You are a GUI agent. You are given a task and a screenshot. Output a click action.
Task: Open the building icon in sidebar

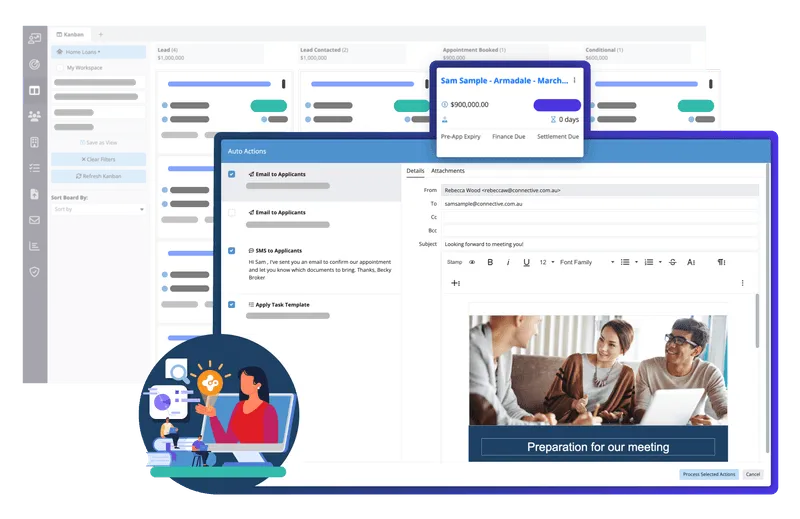coord(35,142)
